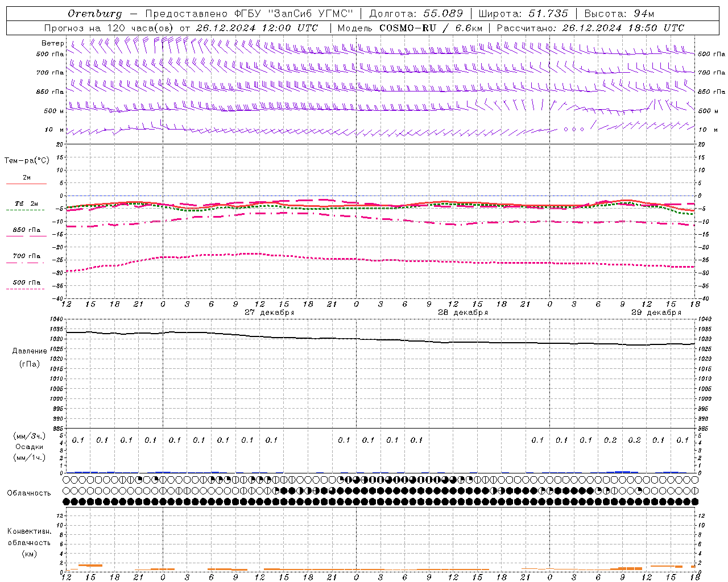This screenshot has height=582, width=728.
Task: Click the calm-wind circles in 10 м row
Action: [x=573, y=130]
